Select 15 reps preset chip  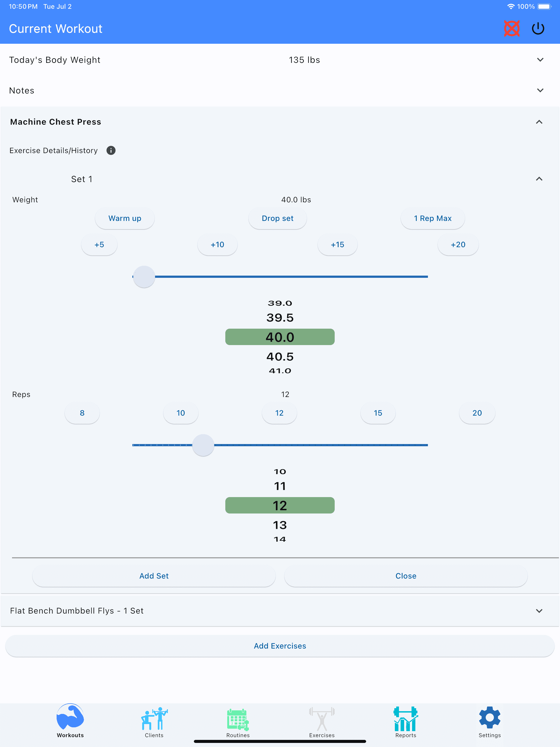click(378, 413)
